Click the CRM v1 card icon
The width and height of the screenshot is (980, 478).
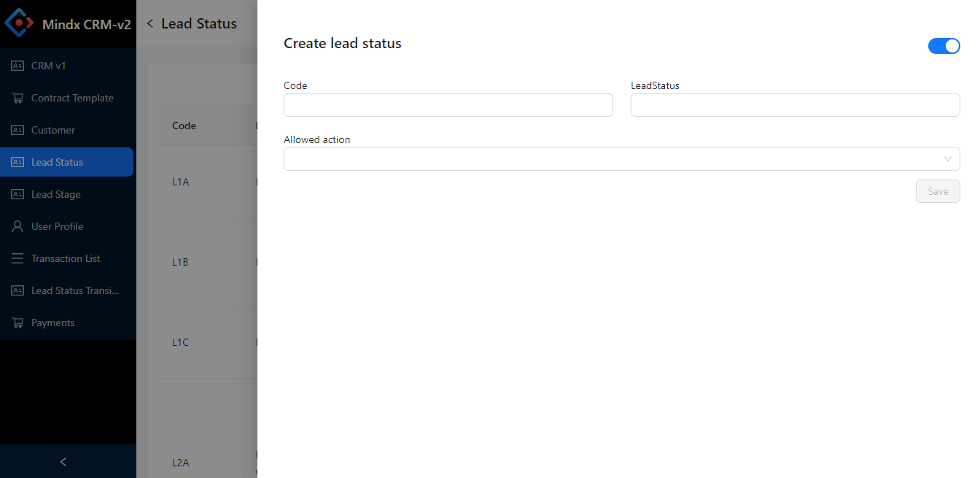pyautogui.click(x=17, y=66)
